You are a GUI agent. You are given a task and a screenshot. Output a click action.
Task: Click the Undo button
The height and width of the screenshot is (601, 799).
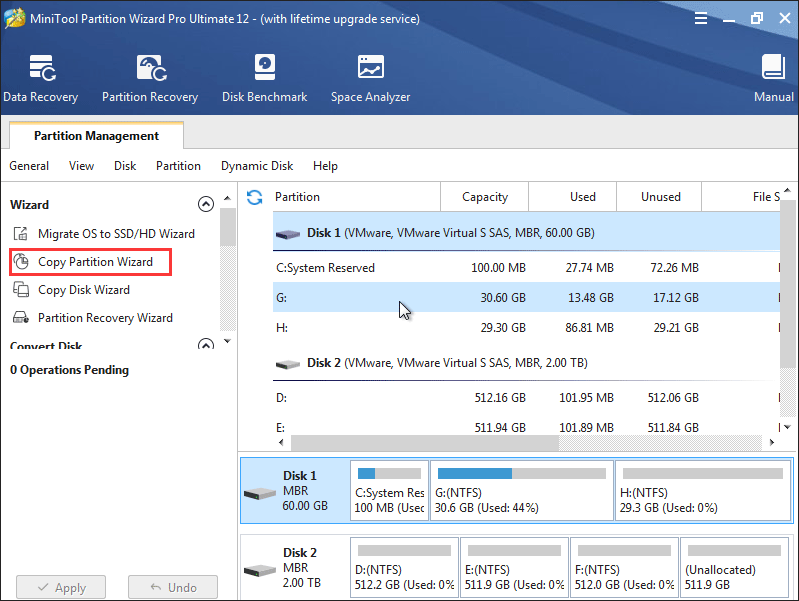pos(173,587)
